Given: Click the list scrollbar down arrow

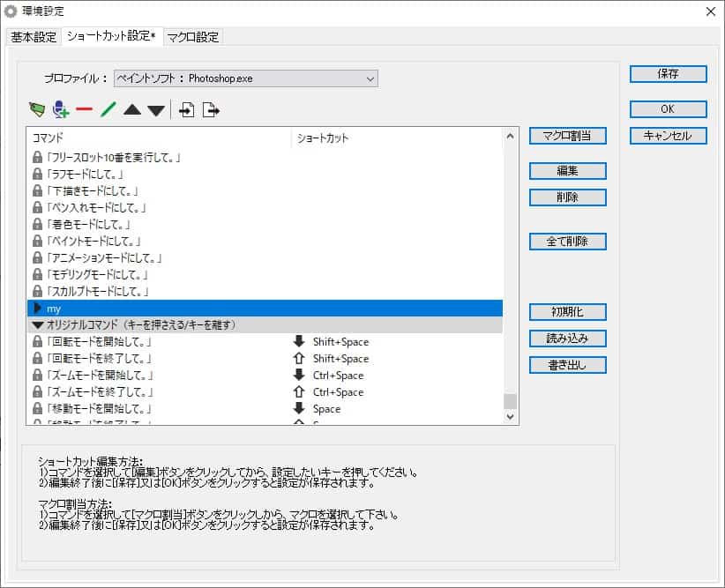Looking at the screenshot, I should pos(510,416).
